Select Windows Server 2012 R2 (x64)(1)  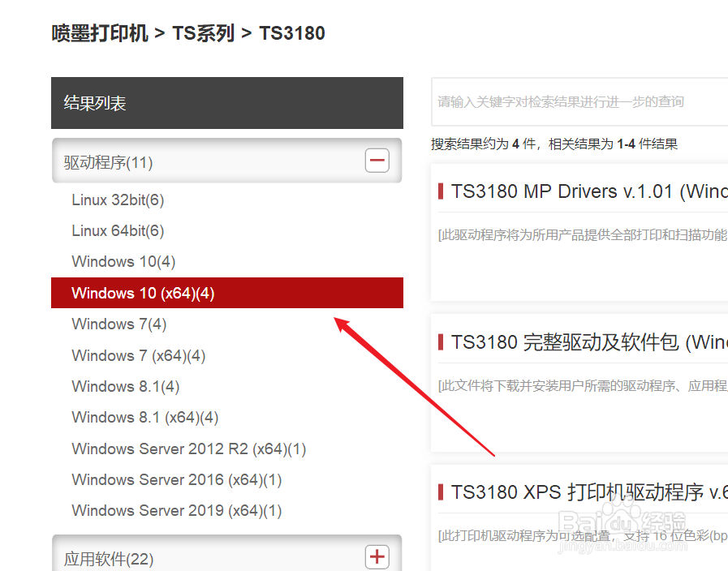[x=189, y=449]
